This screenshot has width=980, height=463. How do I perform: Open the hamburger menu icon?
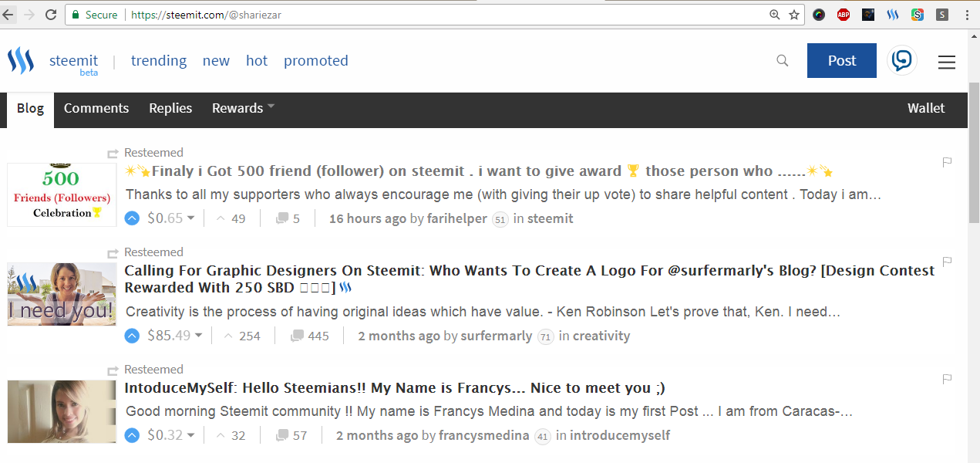coord(947,62)
